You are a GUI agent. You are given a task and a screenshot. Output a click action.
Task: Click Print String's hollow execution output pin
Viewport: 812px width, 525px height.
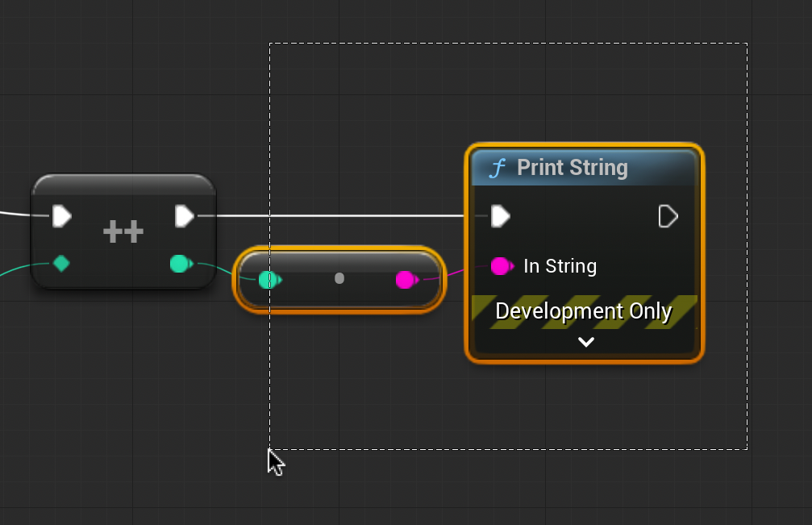tap(668, 216)
